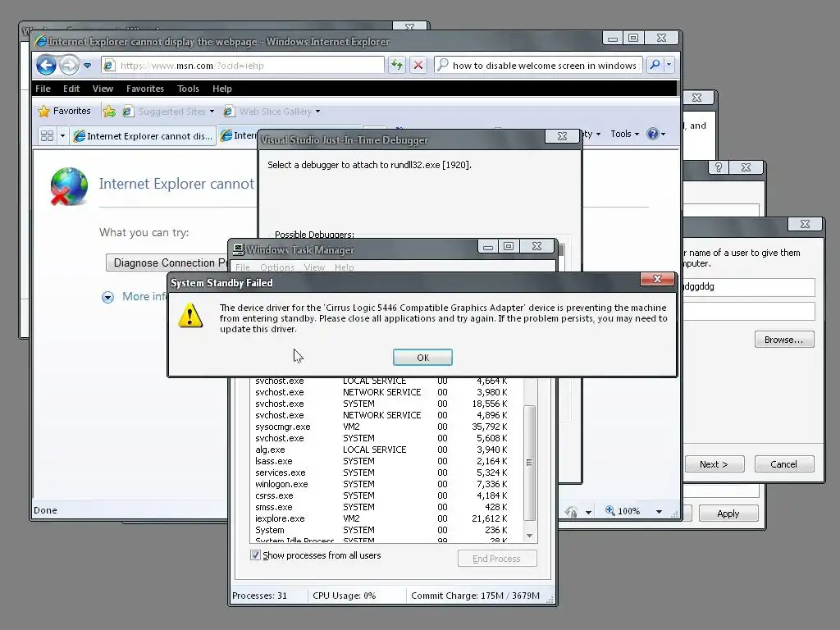840x630 pixels.
Task: Open the Help menu in the IE menu bar
Action: [x=221, y=89]
